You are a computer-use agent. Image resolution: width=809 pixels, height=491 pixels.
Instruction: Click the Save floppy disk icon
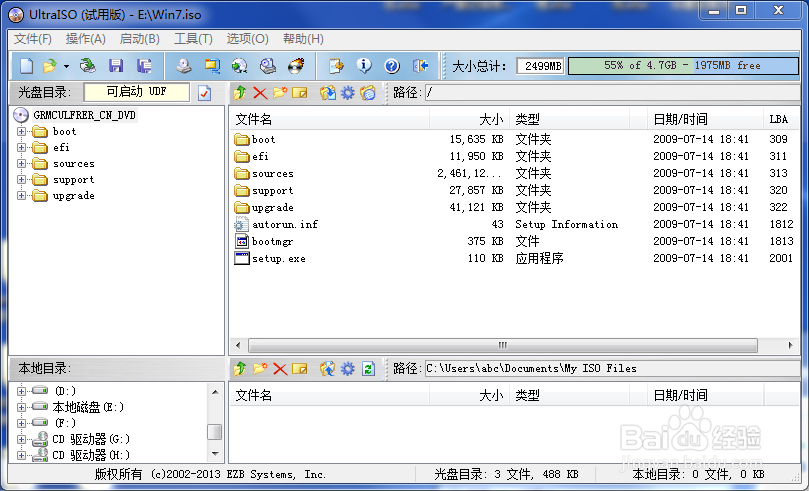click(116, 66)
